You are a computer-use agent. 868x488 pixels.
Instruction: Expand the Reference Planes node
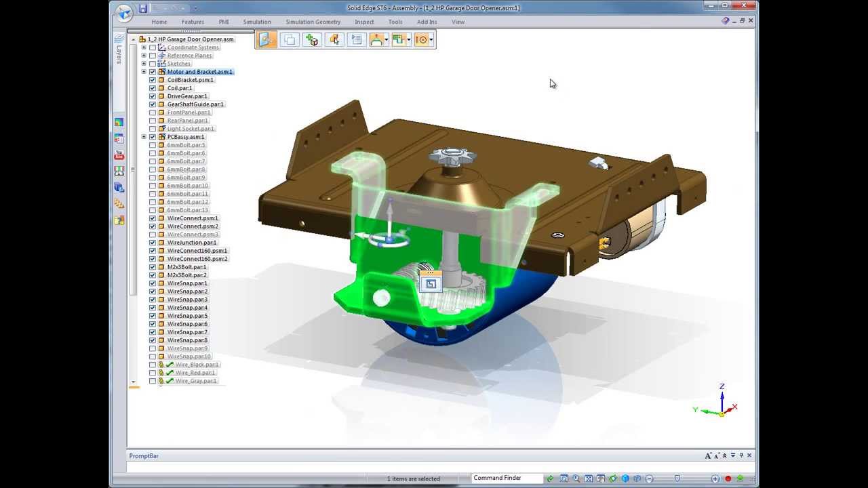(144, 56)
